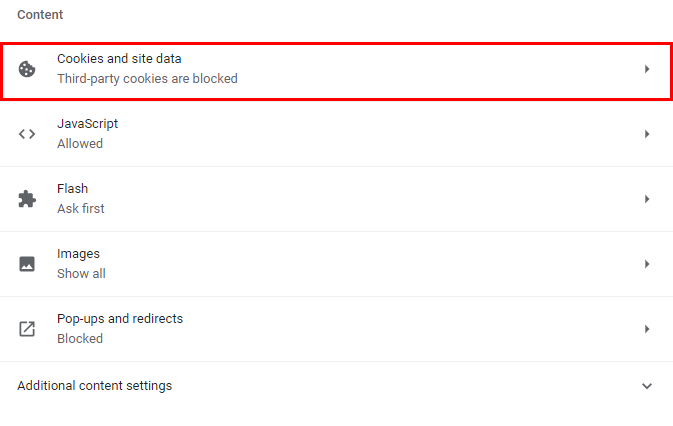Click the 'Ask first' status under Flash
This screenshot has height=426, width=673.
click(81, 208)
